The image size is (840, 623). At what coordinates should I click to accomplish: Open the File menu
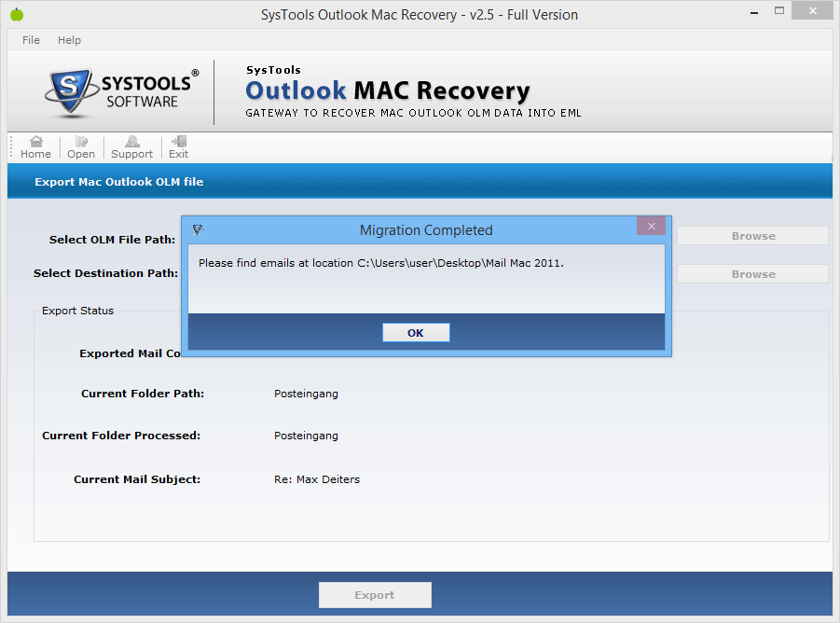click(31, 40)
